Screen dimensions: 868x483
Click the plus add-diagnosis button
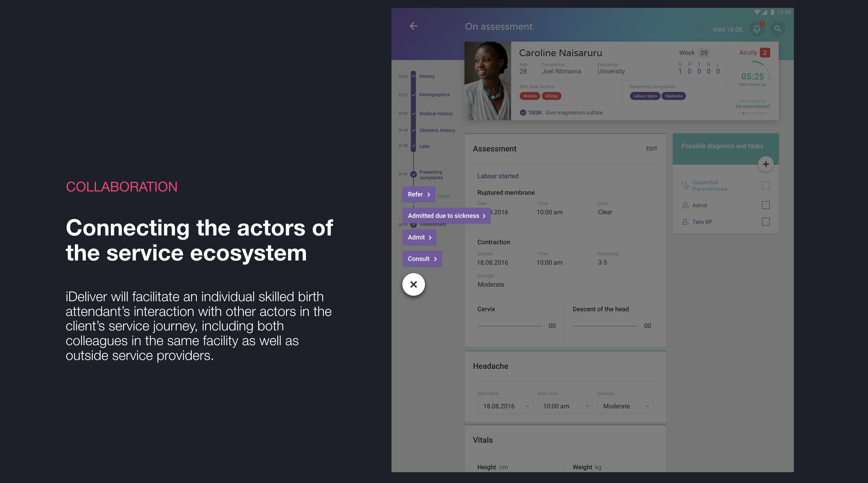[766, 164]
